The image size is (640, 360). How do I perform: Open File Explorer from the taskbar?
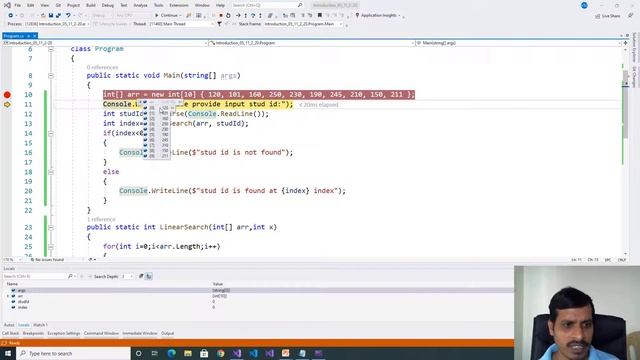click(x=188, y=353)
